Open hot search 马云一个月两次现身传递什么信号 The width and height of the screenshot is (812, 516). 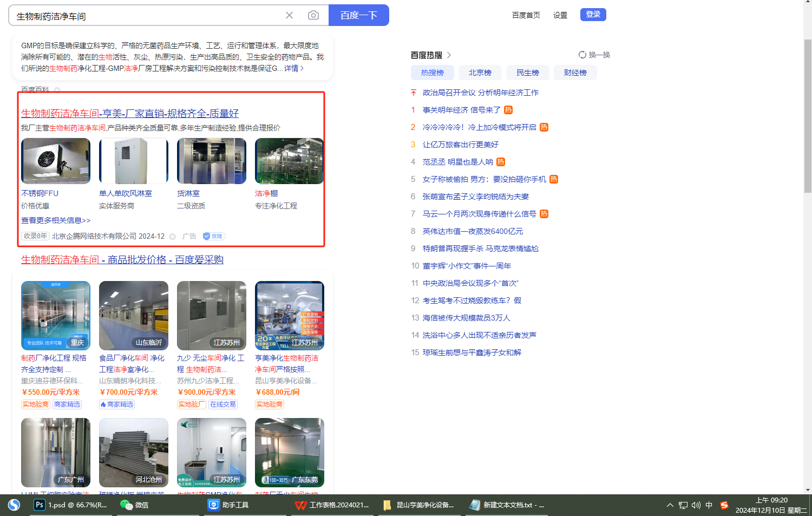(x=480, y=214)
